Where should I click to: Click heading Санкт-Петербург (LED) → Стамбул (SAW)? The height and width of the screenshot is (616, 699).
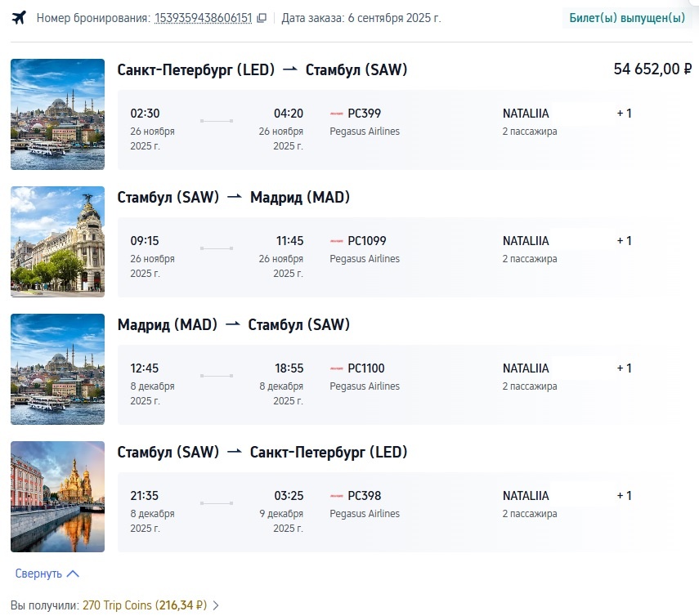(262, 70)
